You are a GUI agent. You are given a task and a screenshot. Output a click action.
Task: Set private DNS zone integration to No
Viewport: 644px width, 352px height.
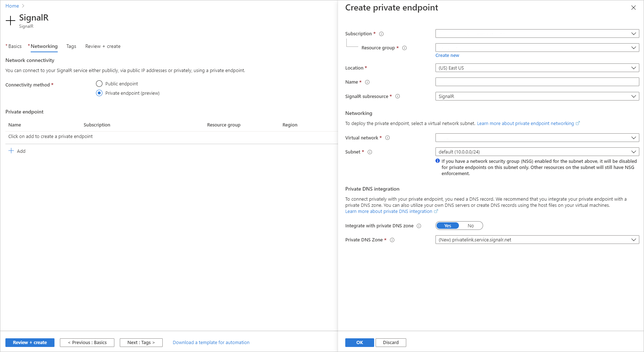tap(471, 226)
